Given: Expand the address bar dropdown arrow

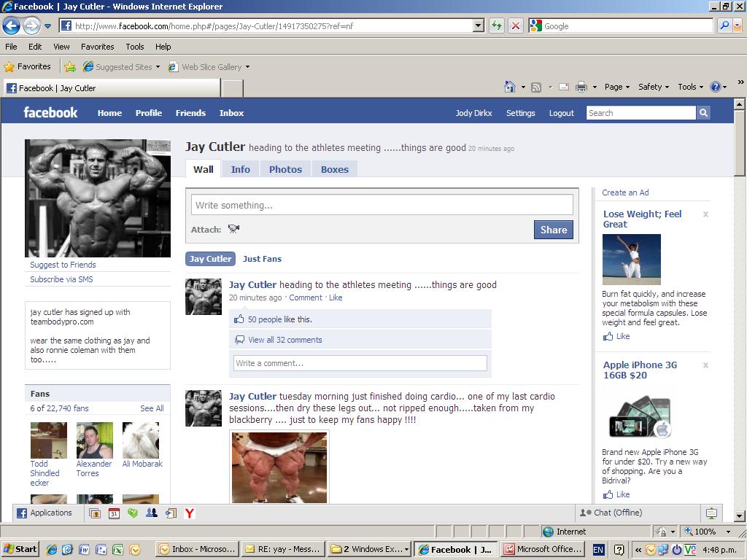Looking at the screenshot, I should point(479,26).
